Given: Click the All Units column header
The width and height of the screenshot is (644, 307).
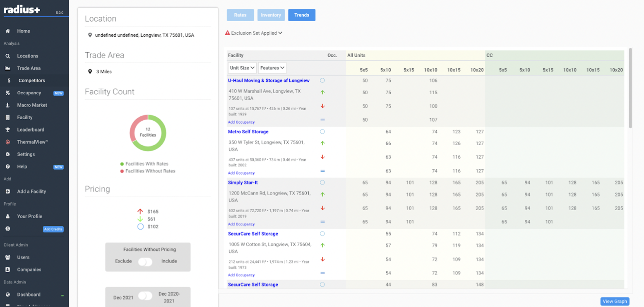Looking at the screenshot, I should 356,55.
